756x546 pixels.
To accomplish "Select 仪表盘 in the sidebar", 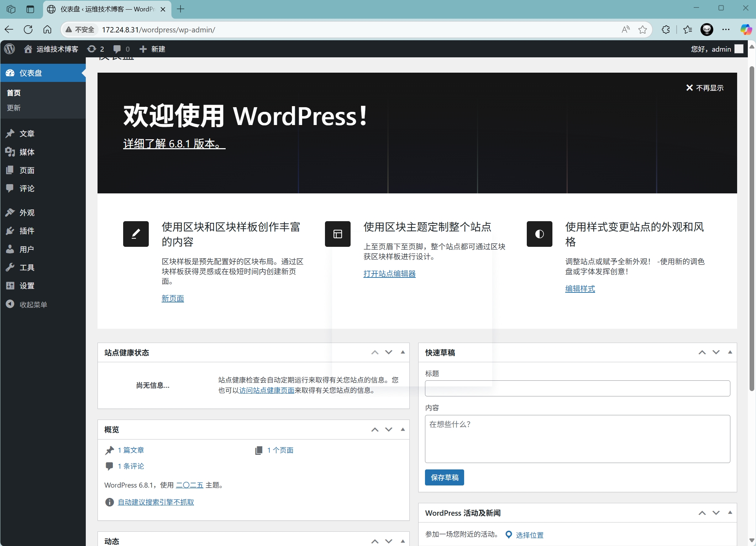I will [43, 73].
